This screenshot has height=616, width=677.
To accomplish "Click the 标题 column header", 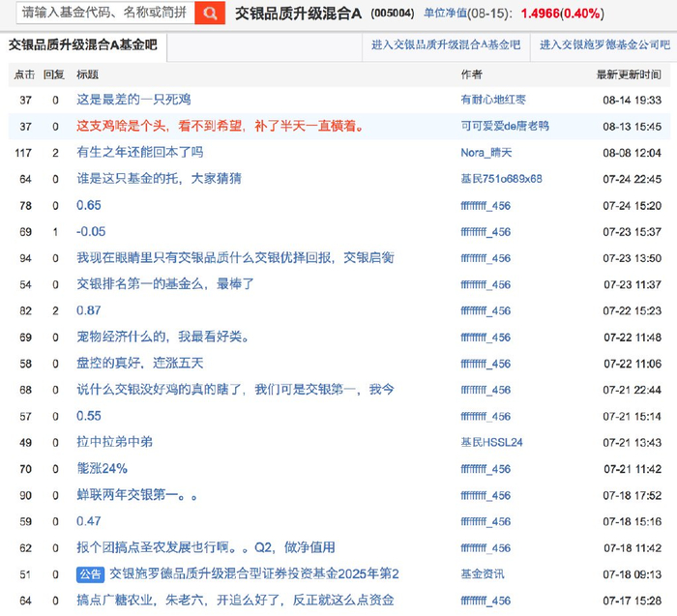I will pos(88,74).
